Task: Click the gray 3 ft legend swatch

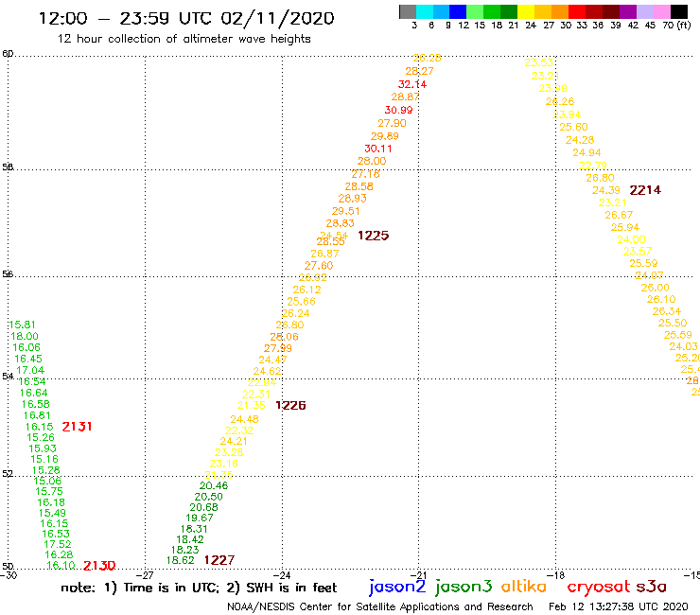Action: pos(408,12)
